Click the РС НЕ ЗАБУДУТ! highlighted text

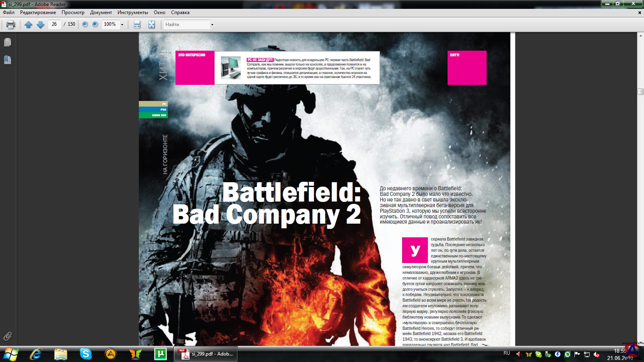point(260,60)
